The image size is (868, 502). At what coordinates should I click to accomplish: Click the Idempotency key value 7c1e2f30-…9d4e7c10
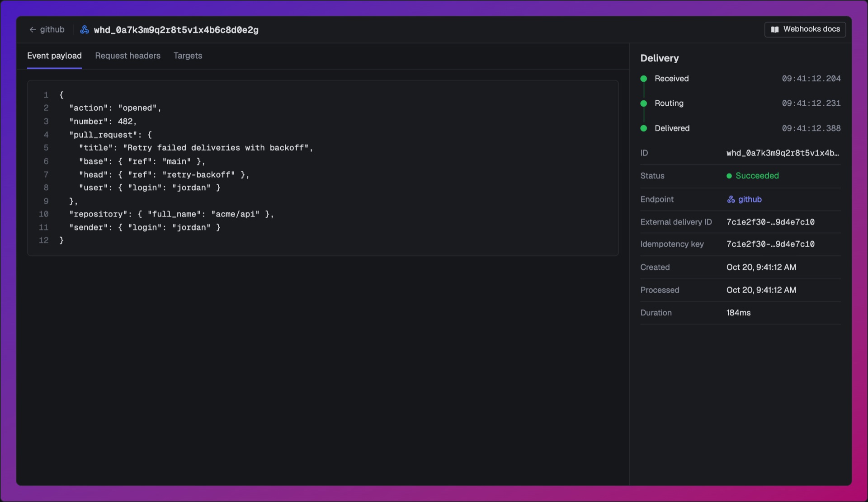pyautogui.click(x=770, y=244)
